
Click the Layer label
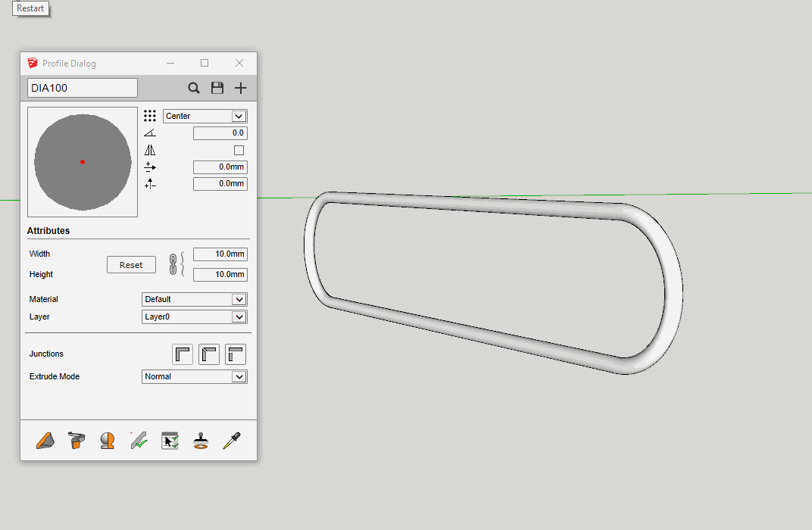[x=39, y=316]
